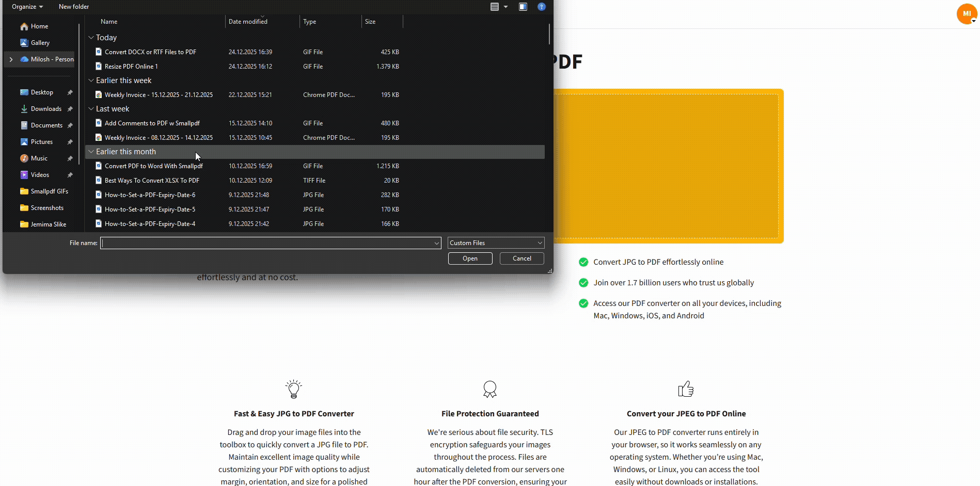The width and height of the screenshot is (980, 486).
Task: Open the MI user account avatar
Action: click(x=967, y=14)
